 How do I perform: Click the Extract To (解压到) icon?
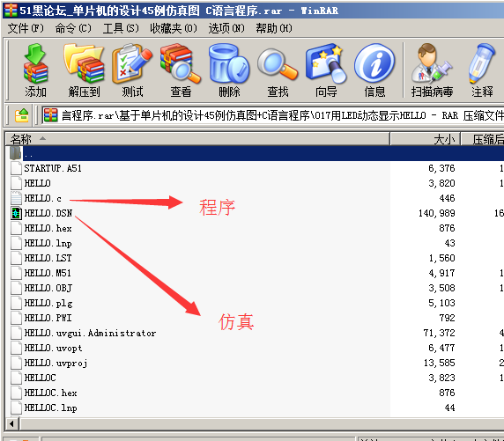(x=85, y=70)
